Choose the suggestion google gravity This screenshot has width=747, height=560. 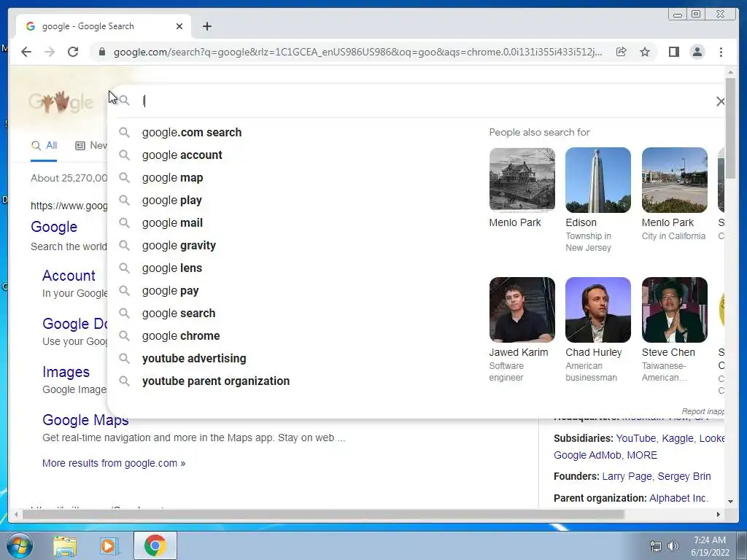tap(179, 245)
